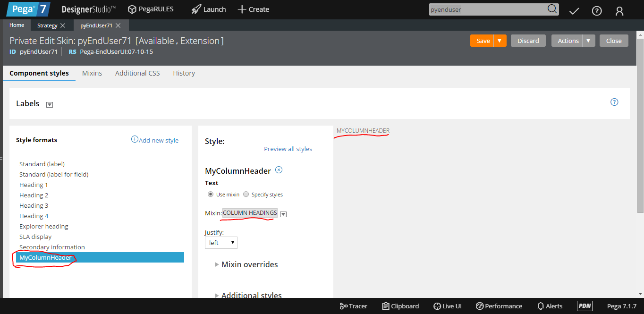Click the Actions button
The height and width of the screenshot is (314, 644).
pyautogui.click(x=567, y=41)
